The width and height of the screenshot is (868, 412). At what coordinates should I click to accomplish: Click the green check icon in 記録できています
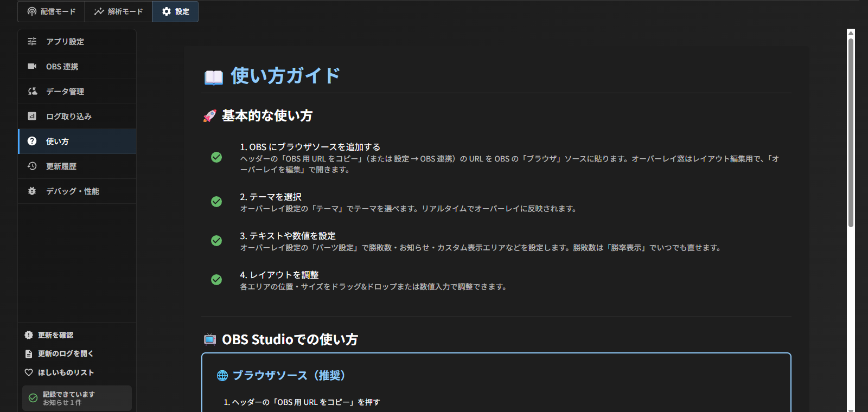click(33, 398)
